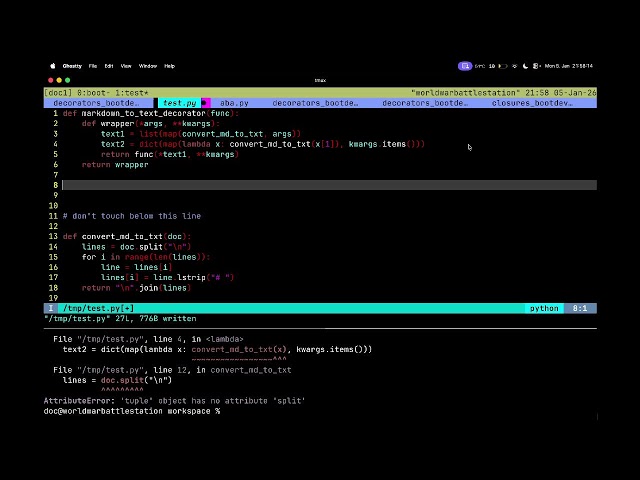Click the "return wrapper" line
640x480 pixels.
[115, 164]
